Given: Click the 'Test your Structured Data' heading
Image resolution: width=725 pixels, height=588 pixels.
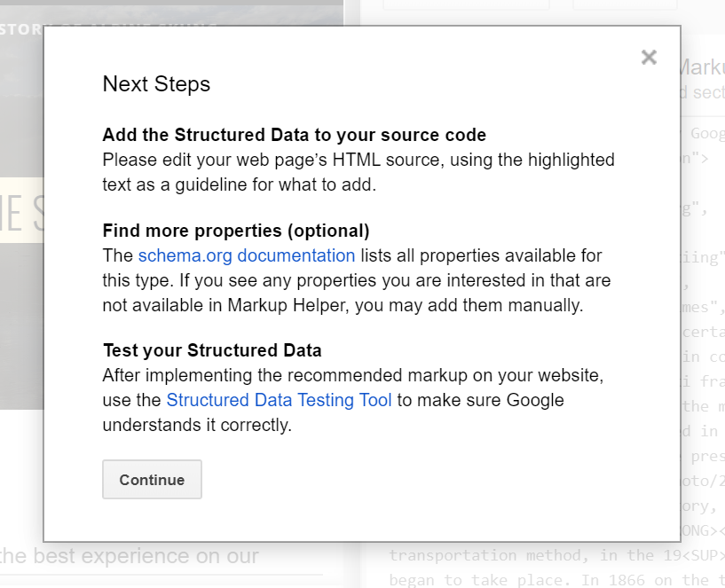Looking at the screenshot, I should point(211,350).
